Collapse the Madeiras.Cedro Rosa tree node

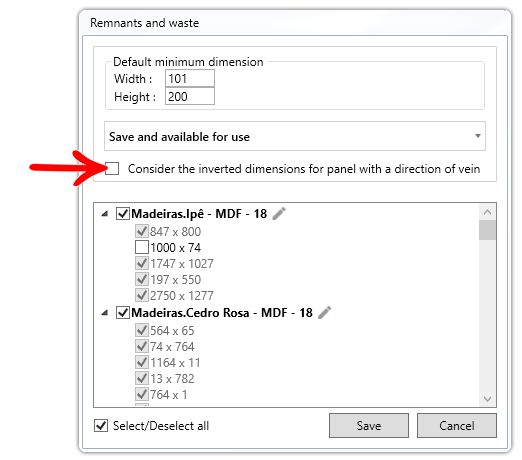click(105, 313)
